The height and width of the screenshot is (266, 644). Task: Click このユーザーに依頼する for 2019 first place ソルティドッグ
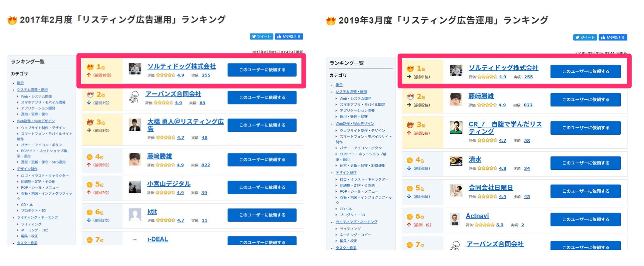pyautogui.click(x=586, y=71)
